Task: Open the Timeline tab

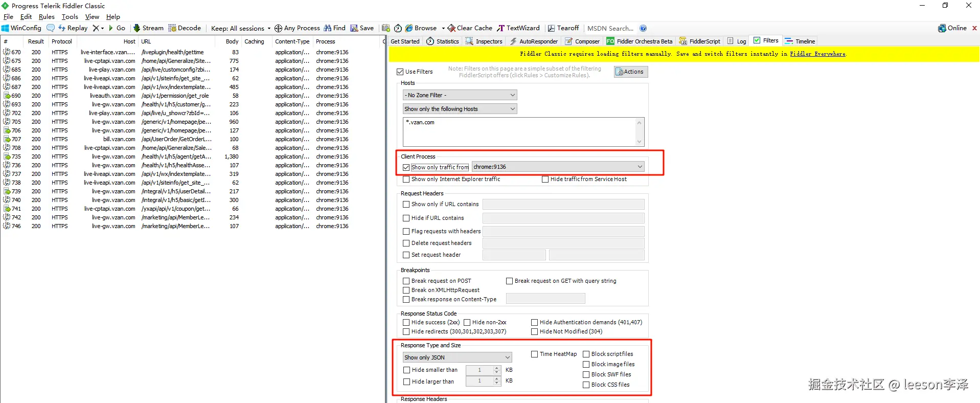Action: click(800, 41)
